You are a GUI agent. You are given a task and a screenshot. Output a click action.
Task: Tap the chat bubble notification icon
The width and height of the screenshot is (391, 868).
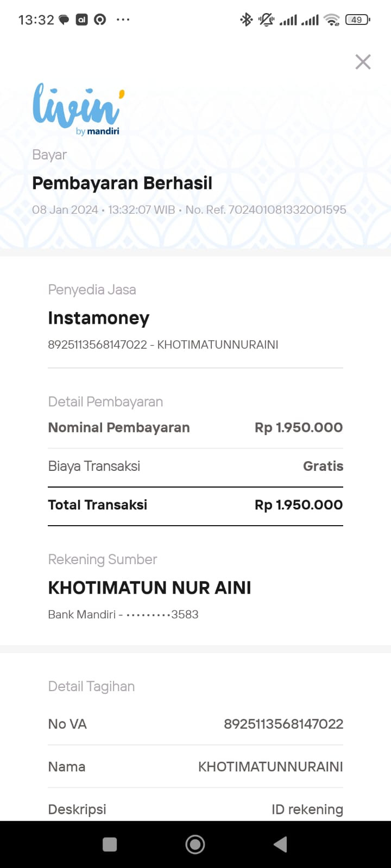(x=64, y=20)
